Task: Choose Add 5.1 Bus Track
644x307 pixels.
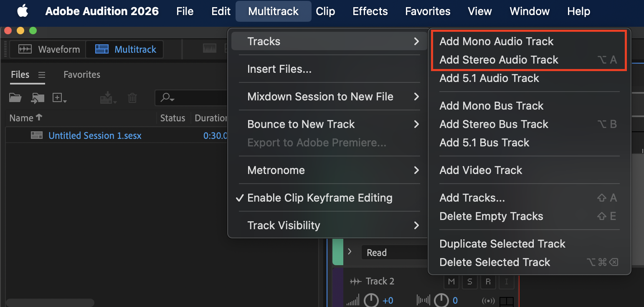Action: [x=530, y=143]
